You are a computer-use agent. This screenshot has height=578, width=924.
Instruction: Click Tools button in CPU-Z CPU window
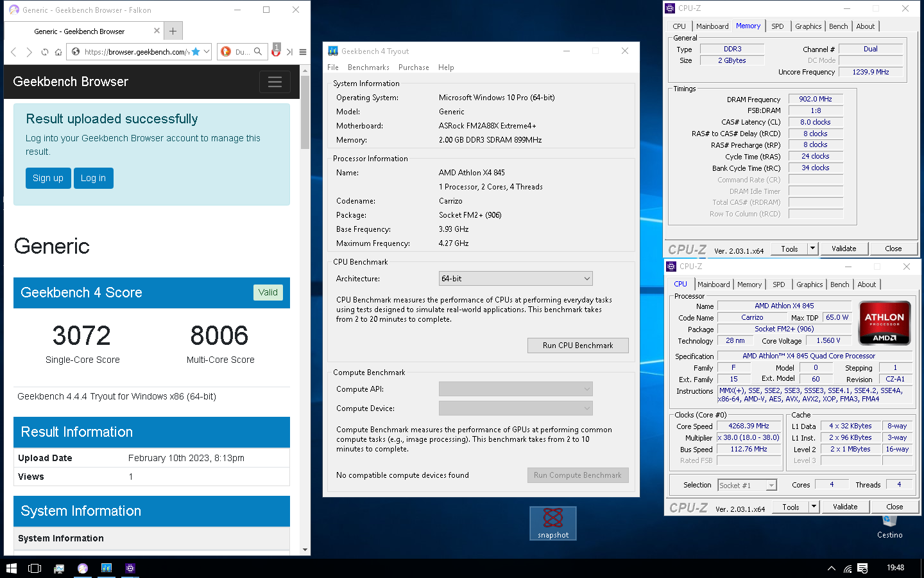[791, 507]
